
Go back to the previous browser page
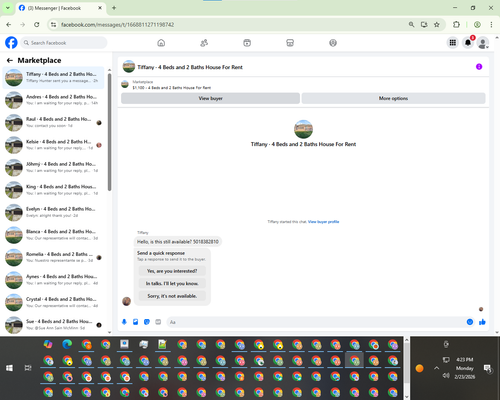(9, 24)
